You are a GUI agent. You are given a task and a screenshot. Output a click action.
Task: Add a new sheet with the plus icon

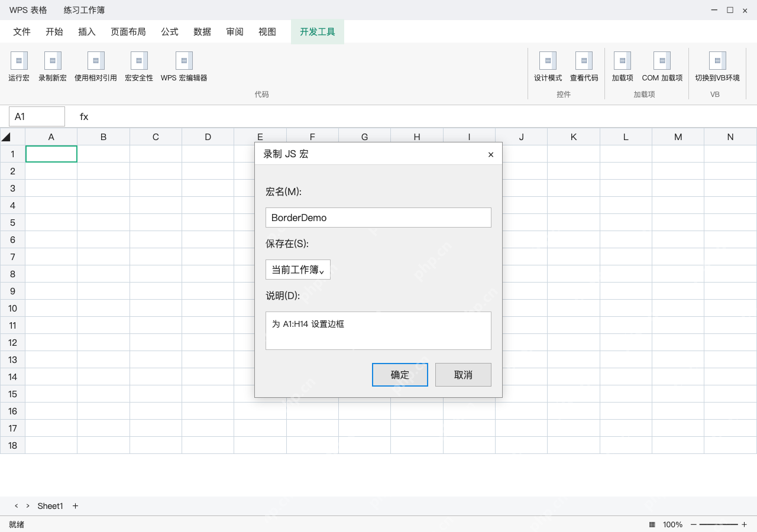pos(75,506)
